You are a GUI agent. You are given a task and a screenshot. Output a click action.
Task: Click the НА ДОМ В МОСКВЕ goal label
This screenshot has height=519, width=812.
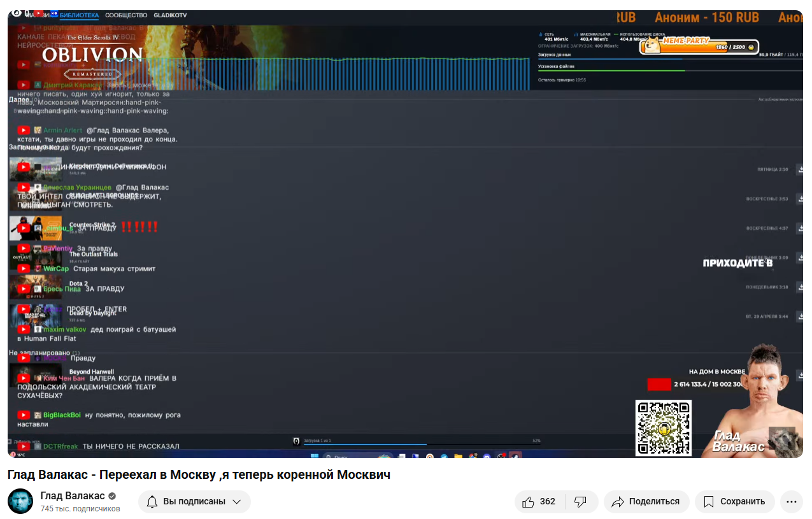point(716,371)
